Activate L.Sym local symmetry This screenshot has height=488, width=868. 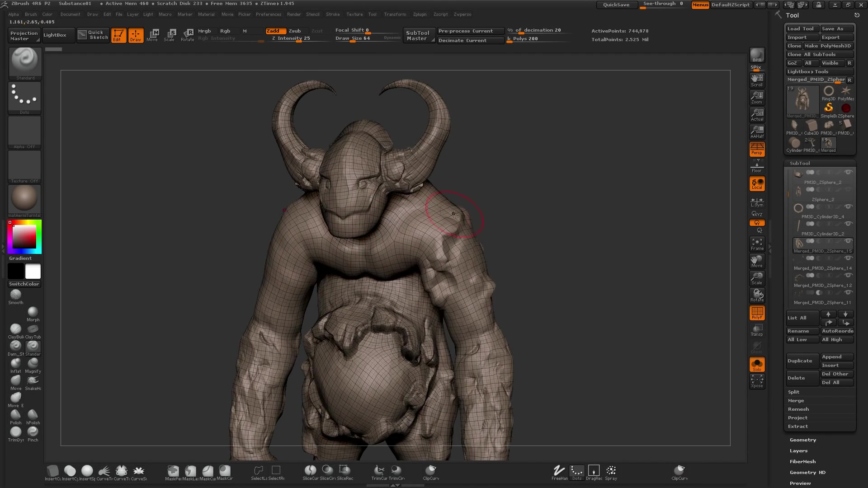click(x=756, y=201)
